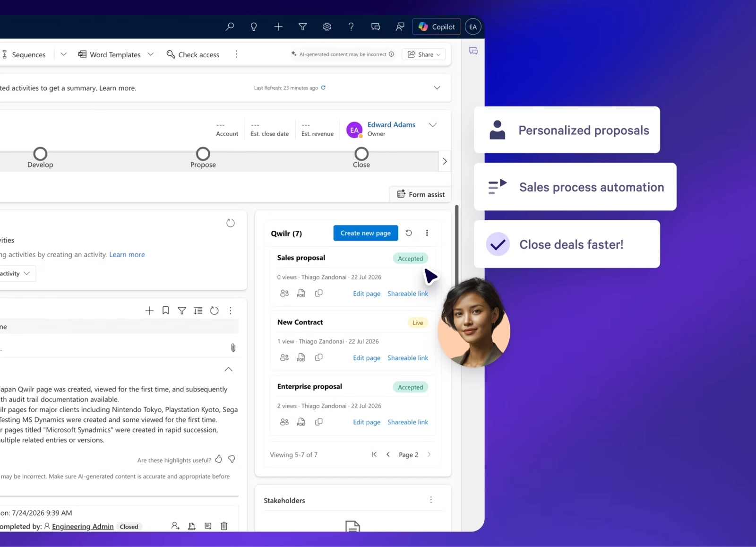Expand the header details chevron beside Owner
The height and width of the screenshot is (547, 756).
pyautogui.click(x=433, y=125)
